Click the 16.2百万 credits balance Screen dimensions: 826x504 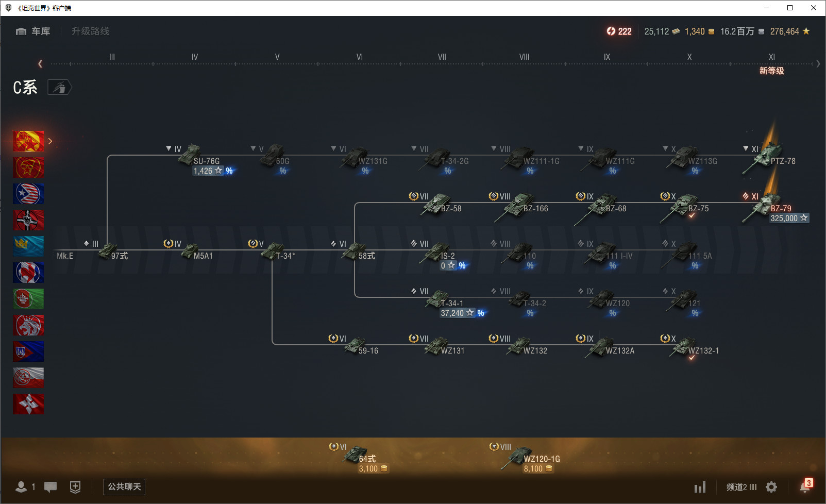pos(743,31)
